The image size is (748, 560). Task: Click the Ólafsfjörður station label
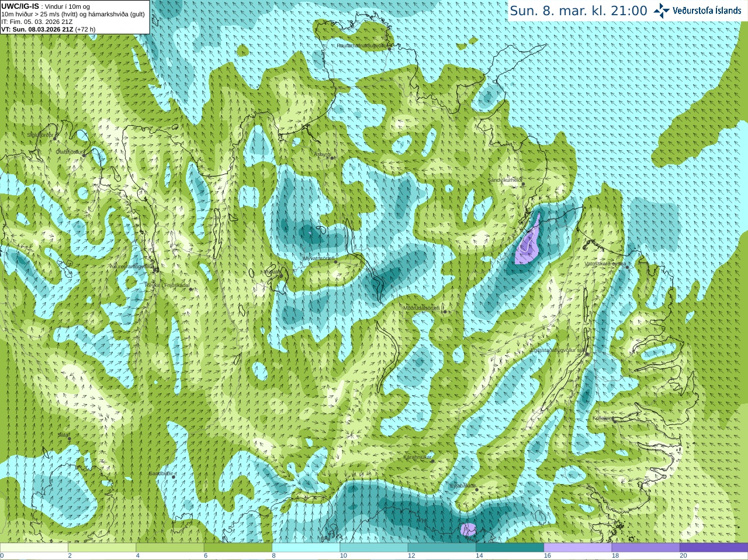click(x=70, y=151)
